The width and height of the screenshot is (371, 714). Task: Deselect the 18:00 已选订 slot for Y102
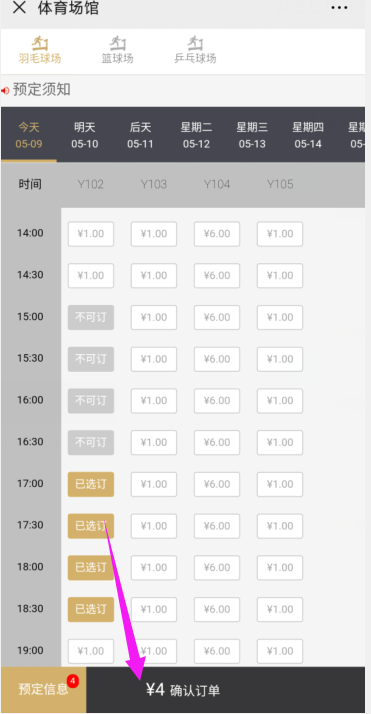(91, 567)
